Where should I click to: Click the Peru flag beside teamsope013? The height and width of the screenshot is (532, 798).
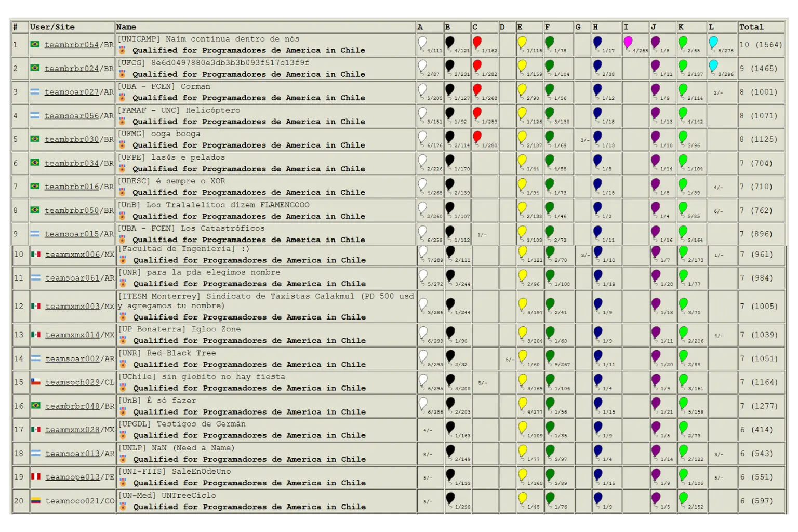click(35, 476)
